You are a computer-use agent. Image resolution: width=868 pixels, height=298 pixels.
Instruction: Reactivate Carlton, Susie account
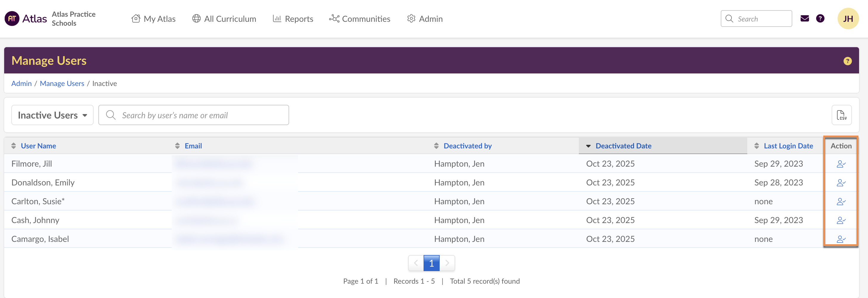(x=841, y=202)
